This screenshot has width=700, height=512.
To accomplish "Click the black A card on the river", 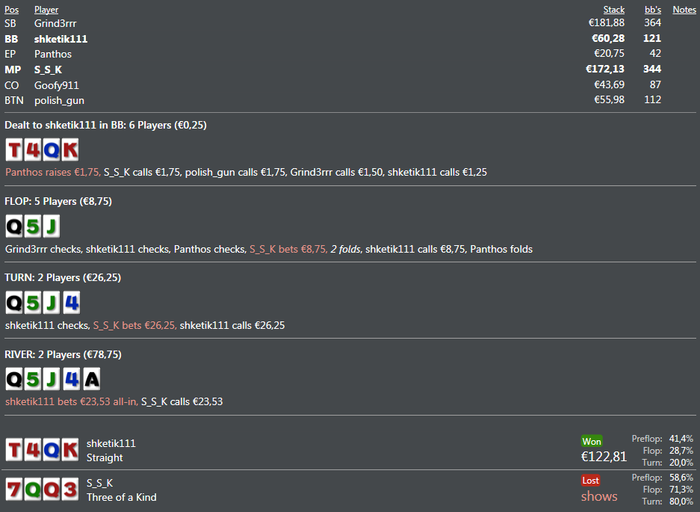I will pyautogui.click(x=92, y=379).
